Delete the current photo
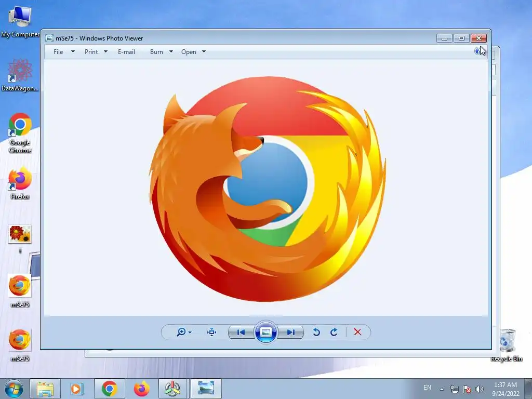 [x=357, y=332]
